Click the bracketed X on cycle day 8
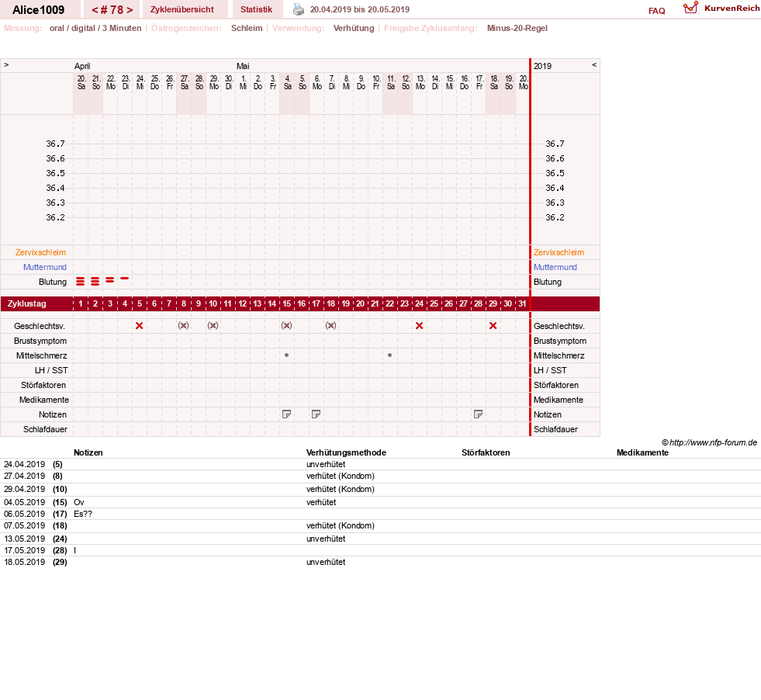The height and width of the screenshot is (700, 761). coord(183,326)
